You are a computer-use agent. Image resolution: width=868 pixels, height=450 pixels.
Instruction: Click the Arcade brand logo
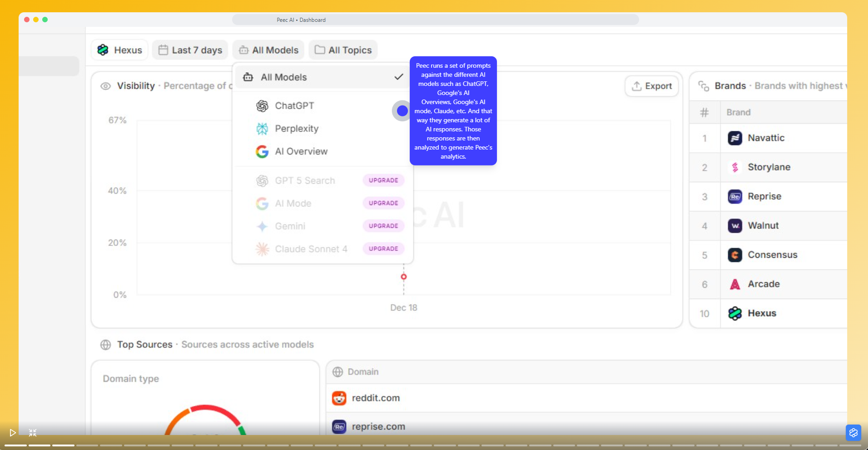tap(735, 284)
